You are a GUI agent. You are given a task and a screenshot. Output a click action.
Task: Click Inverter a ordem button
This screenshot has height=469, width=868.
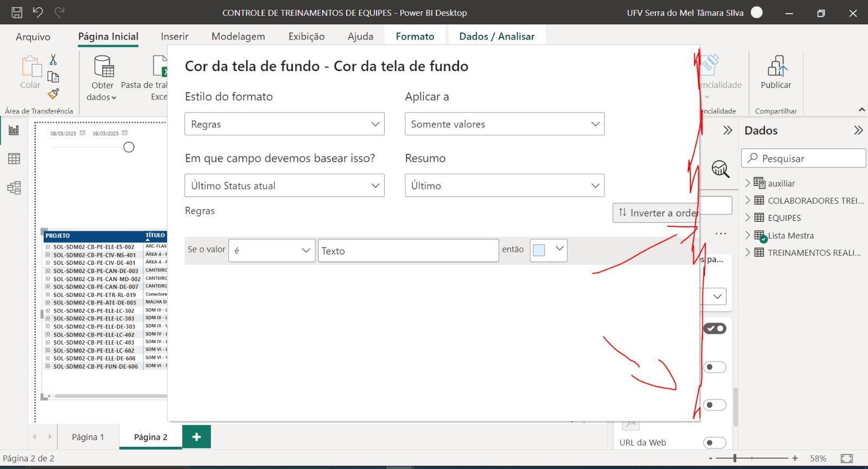coord(656,213)
